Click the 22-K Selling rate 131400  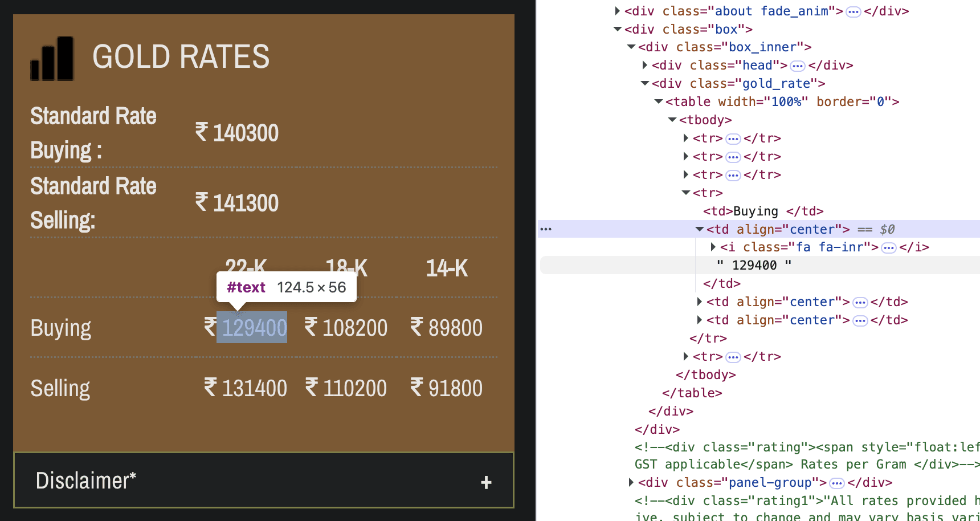(x=254, y=388)
